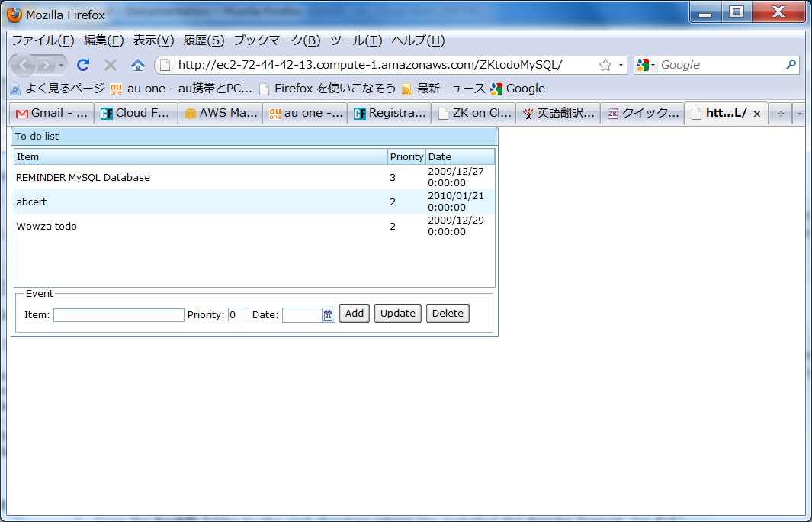
Task: Switch to the Gmail tab
Action: [52, 114]
